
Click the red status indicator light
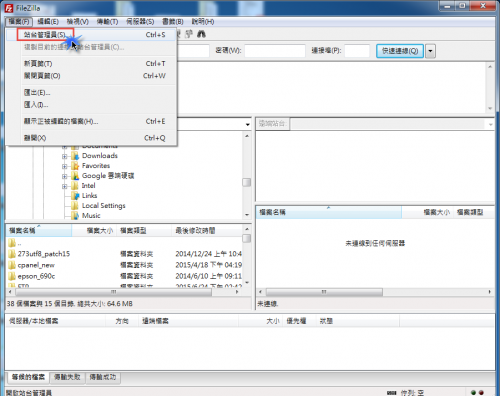(481, 393)
